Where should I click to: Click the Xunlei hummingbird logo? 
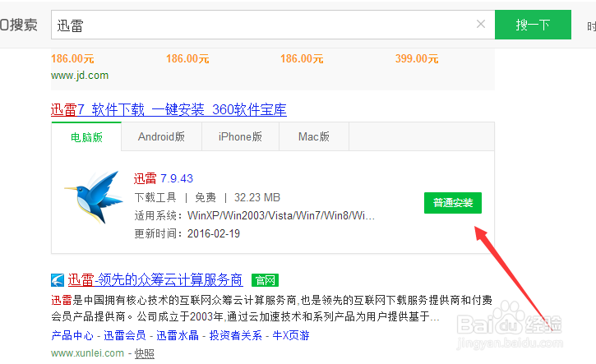pyautogui.click(x=94, y=197)
